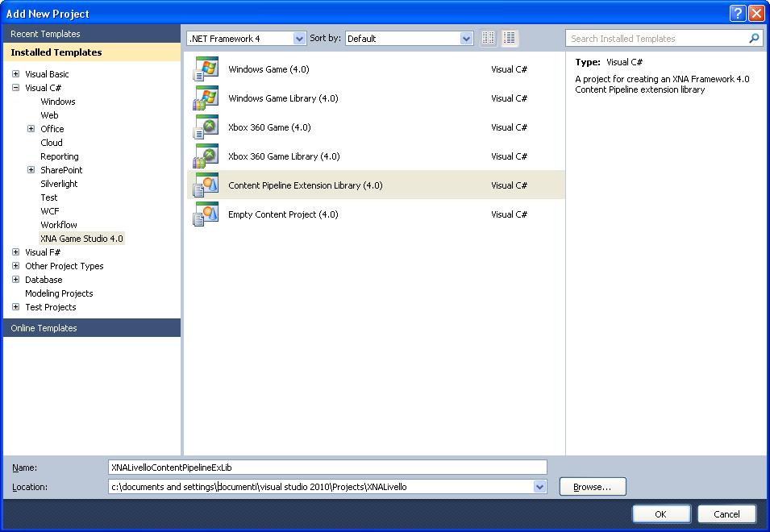Screen dimensions: 770x532
Task: Choose the Xbox 360 Game template icon
Action: pyautogui.click(x=206, y=128)
